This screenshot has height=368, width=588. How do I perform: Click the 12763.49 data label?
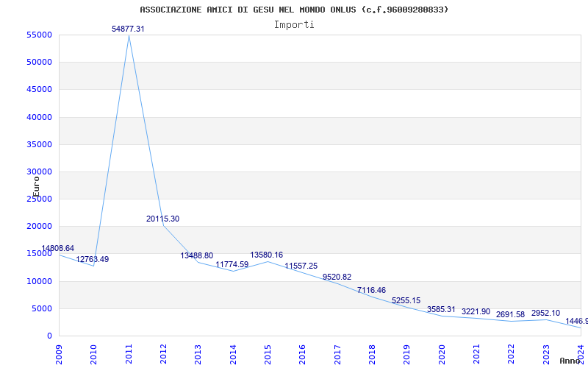pos(93,259)
